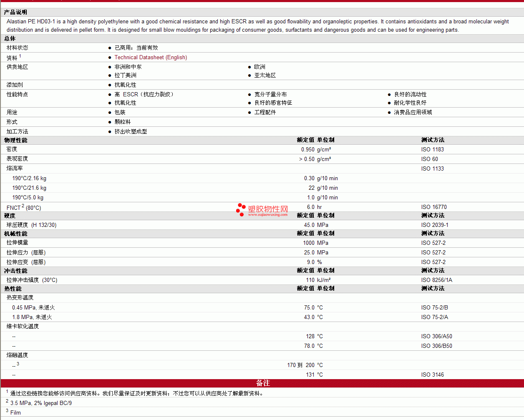Select the 备注 notes header bar
524x420 pixels.
coord(262,383)
